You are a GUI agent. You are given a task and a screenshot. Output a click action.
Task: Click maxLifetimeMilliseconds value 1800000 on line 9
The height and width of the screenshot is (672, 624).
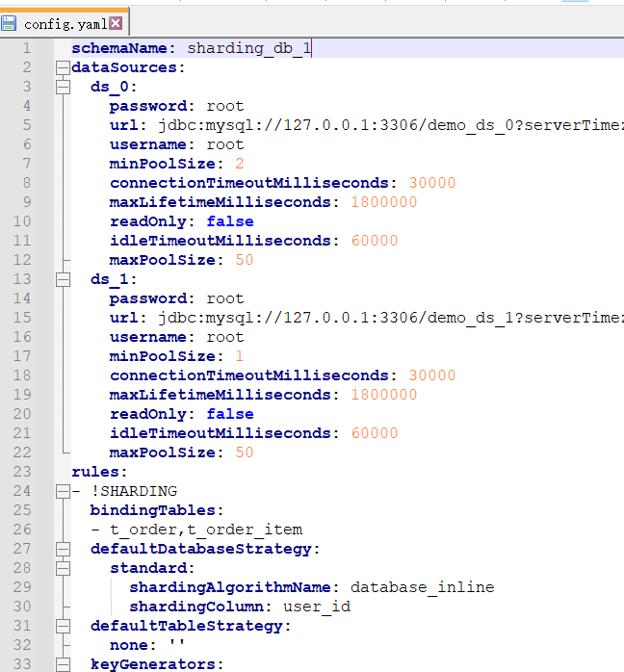(384, 202)
